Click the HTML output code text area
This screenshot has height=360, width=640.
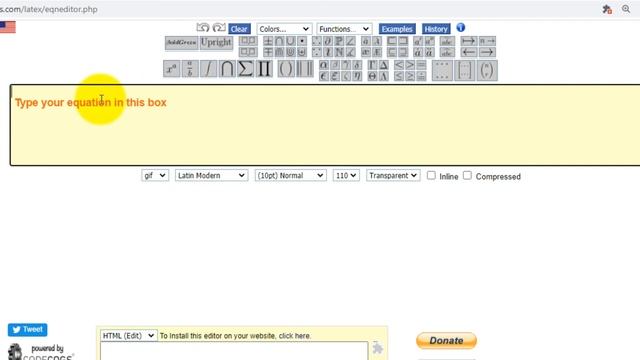[234, 351]
